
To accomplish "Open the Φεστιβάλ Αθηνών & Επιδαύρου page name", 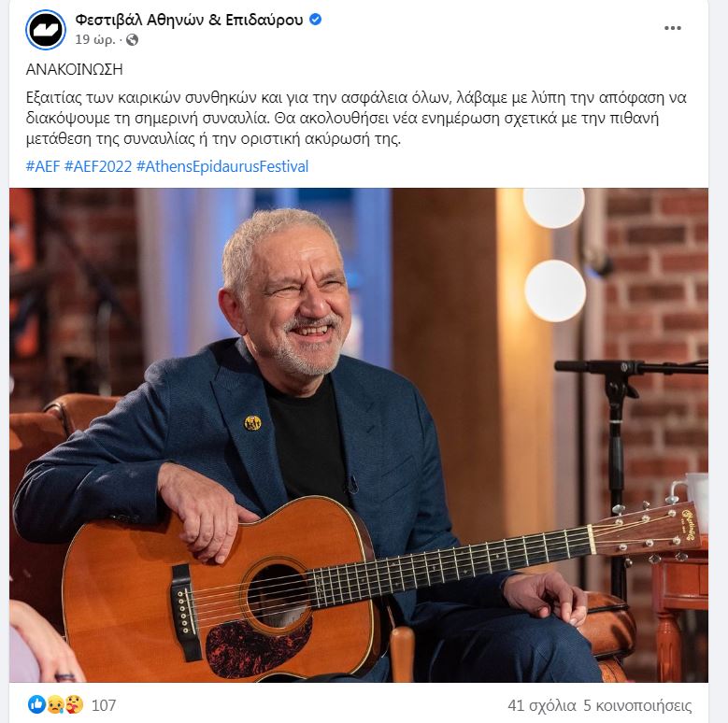I will click(189, 20).
